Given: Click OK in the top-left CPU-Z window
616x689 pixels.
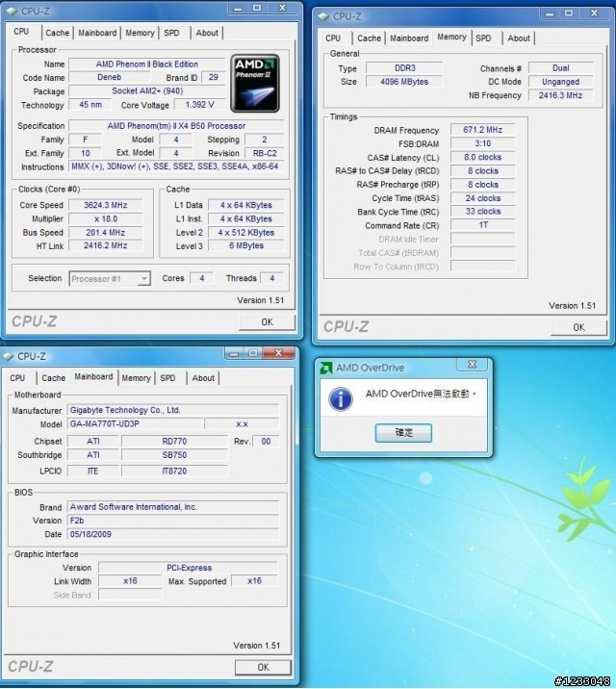Looking at the screenshot, I should coord(268,322).
